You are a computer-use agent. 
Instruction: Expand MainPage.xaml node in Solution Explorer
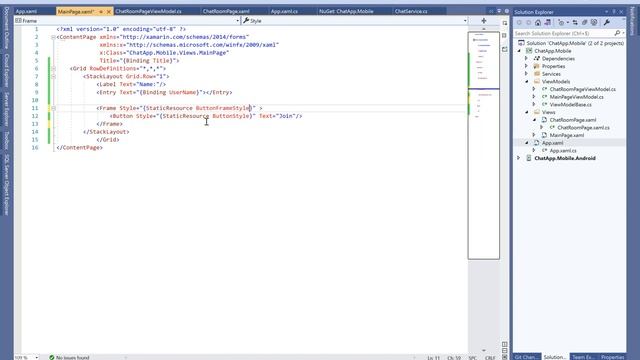(x=534, y=135)
